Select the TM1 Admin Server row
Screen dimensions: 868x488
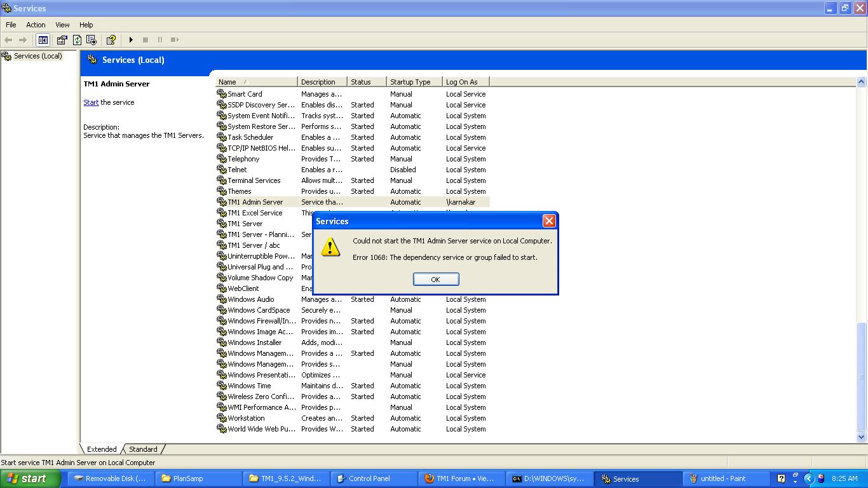tap(353, 202)
